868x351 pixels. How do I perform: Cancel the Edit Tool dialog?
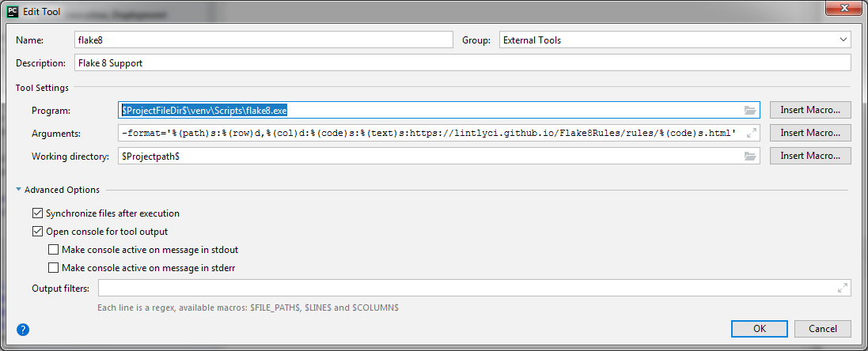click(x=822, y=329)
